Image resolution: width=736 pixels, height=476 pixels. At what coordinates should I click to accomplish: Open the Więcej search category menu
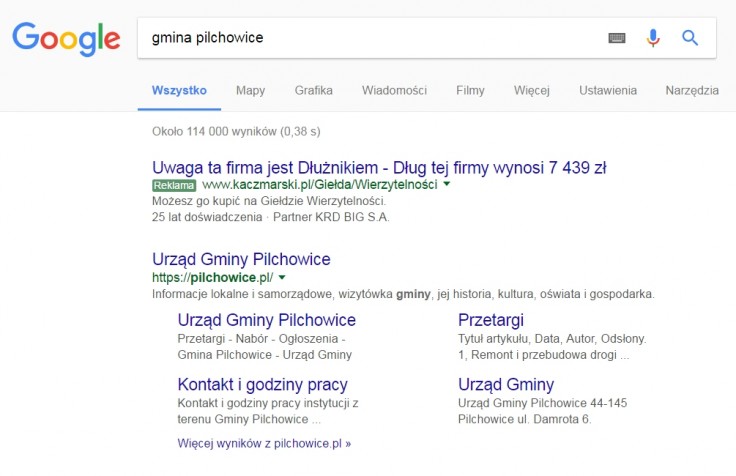pos(531,90)
